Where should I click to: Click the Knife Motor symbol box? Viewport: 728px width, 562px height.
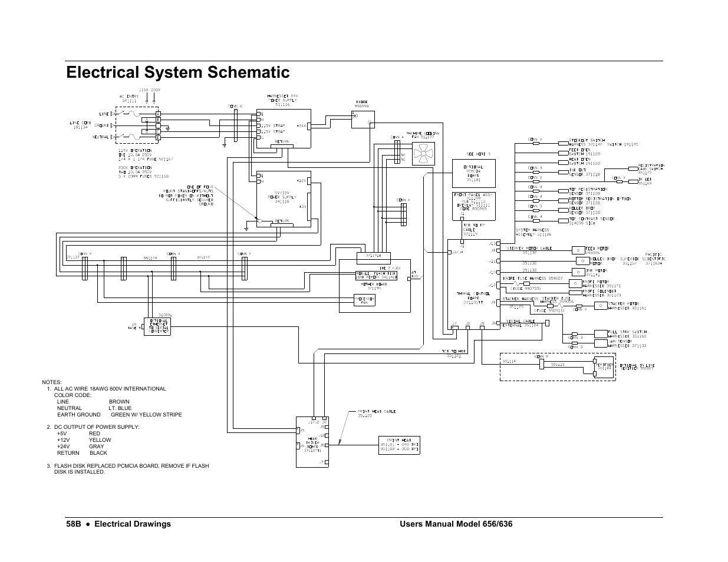point(575,283)
